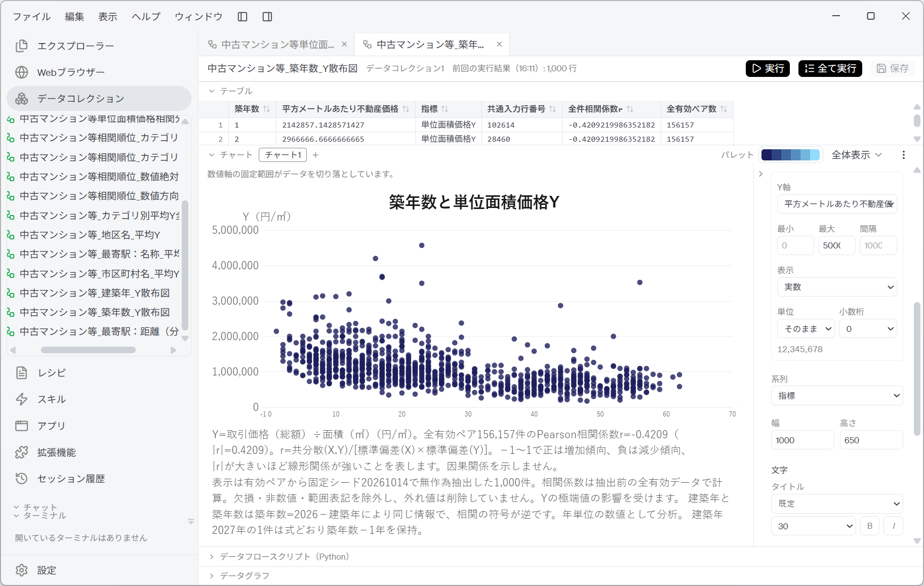Click the 保存 save button
Viewport: 924px width, 586px height.
click(893, 68)
